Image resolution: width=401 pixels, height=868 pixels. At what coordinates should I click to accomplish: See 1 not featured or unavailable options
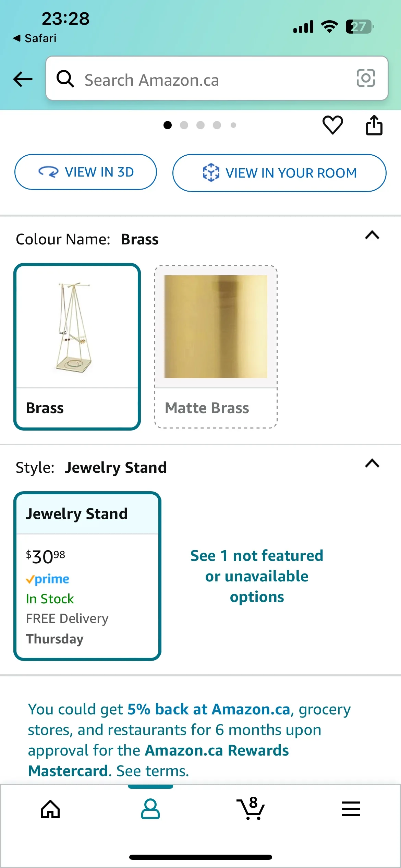tap(256, 576)
